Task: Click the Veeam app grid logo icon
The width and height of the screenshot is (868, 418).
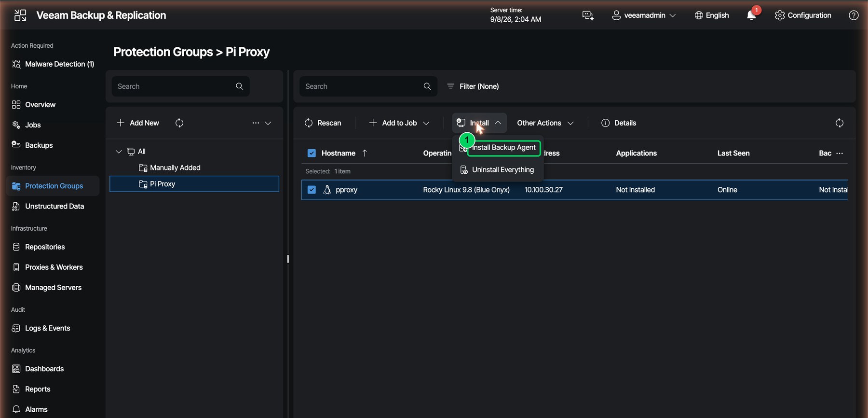Action: [x=20, y=15]
